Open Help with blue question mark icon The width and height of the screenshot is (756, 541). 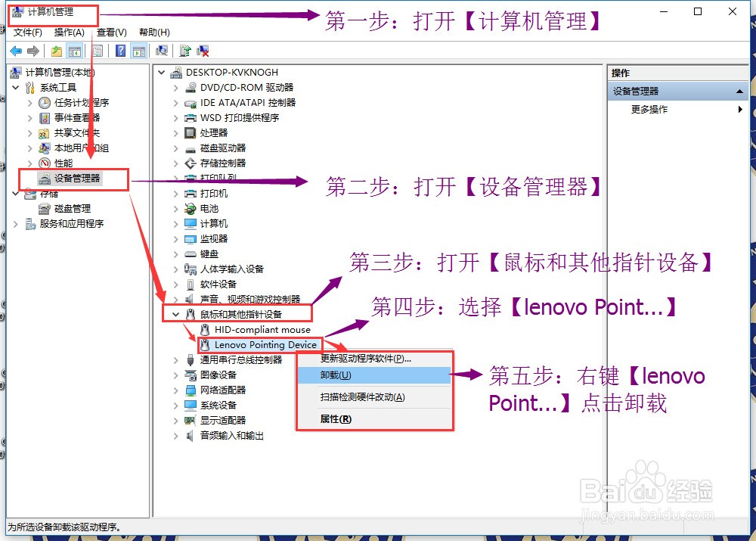click(x=120, y=51)
